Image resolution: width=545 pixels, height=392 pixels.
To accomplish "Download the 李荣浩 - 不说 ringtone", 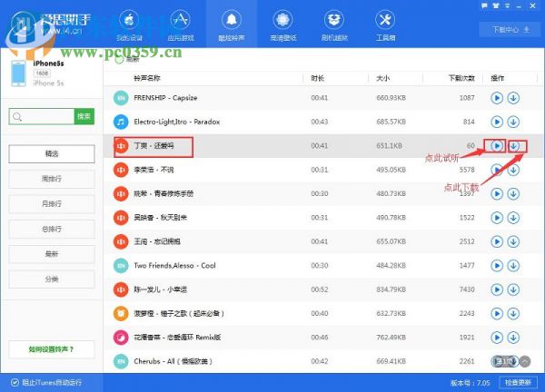I will tap(513, 170).
